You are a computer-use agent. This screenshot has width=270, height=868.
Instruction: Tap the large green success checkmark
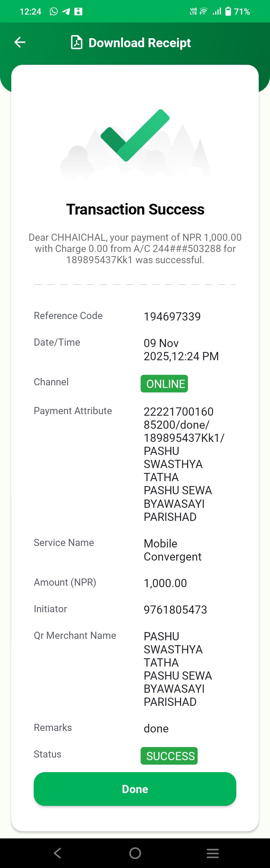point(135,135)
